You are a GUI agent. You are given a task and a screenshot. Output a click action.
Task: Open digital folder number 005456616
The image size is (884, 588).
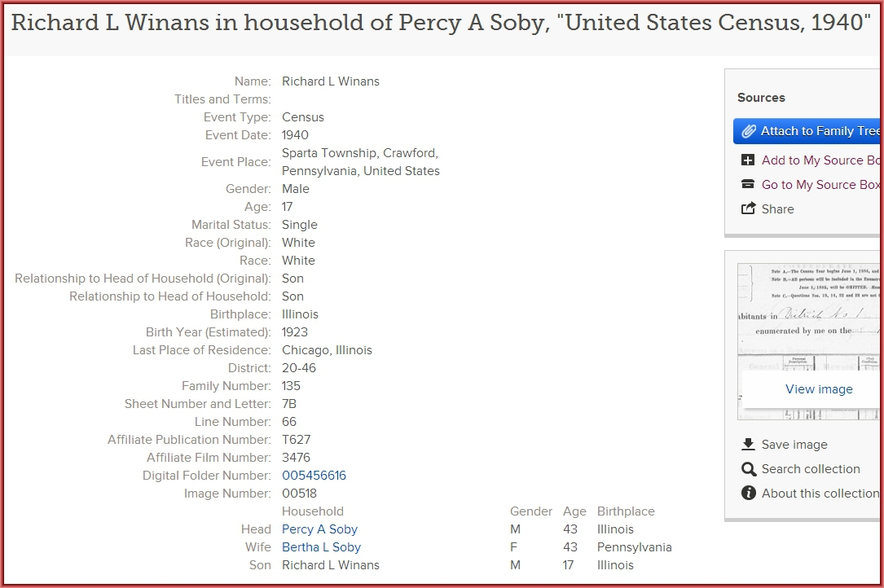point(314,476)
